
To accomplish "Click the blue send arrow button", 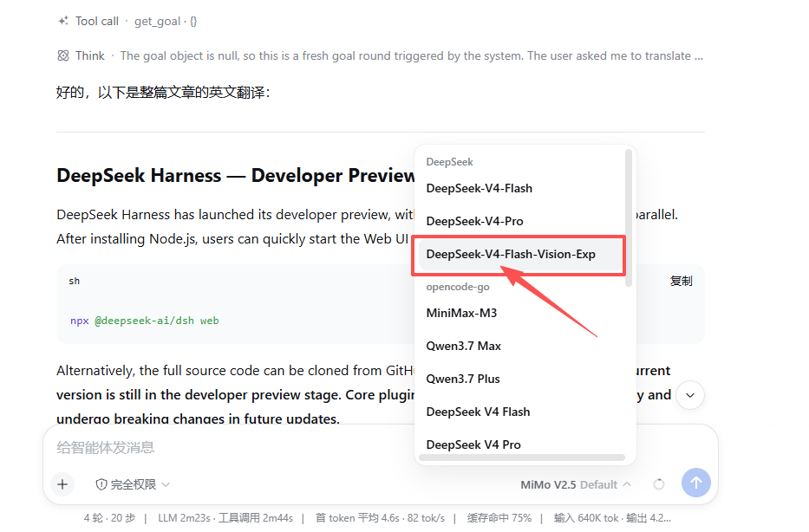I will (x=696, y=483).
